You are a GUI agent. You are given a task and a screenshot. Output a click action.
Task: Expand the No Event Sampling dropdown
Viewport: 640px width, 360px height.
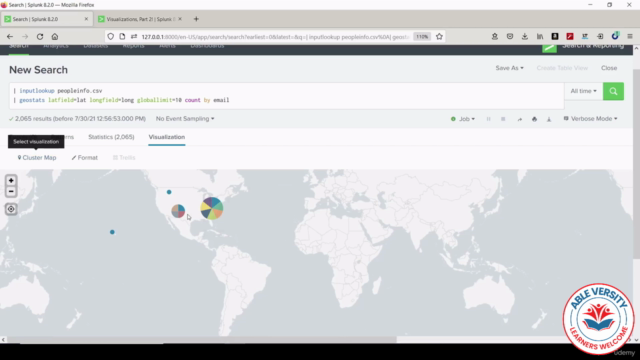(x=185, y=119)
